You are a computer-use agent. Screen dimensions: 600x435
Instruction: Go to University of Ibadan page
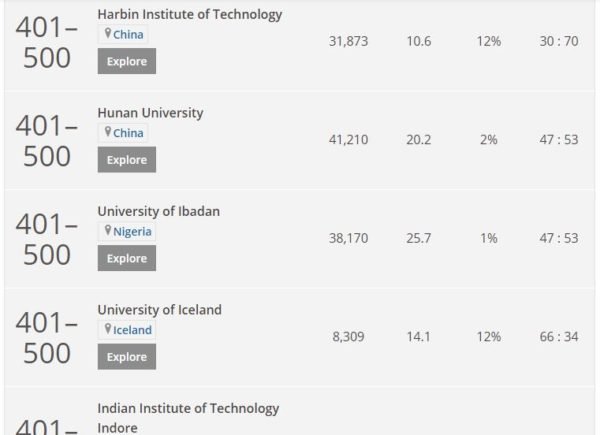158,211
